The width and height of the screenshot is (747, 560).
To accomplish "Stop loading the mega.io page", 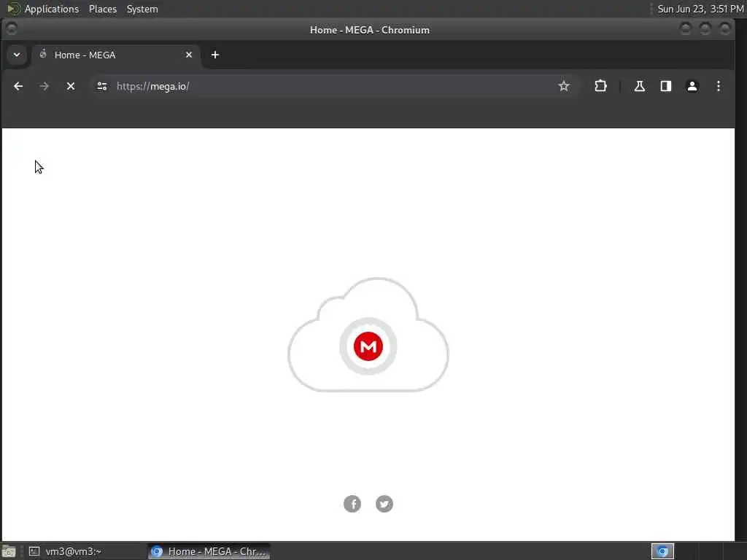I will tap(71, 86).
